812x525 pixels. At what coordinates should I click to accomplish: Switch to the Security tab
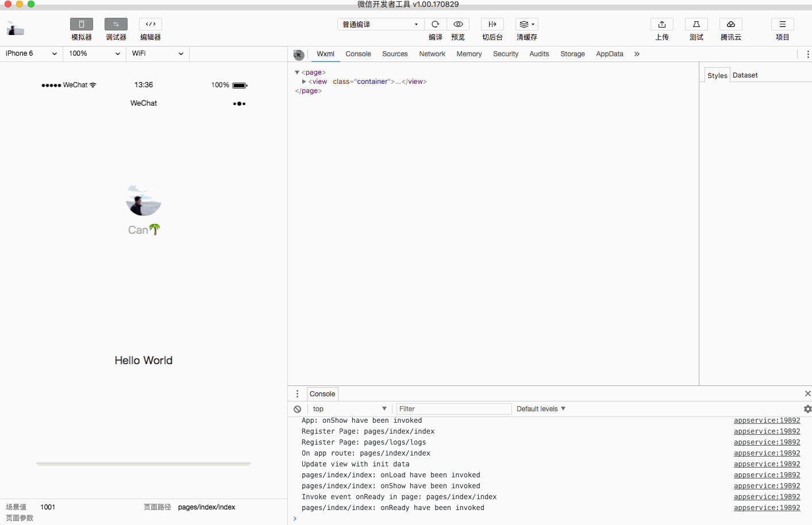[506, 54]
